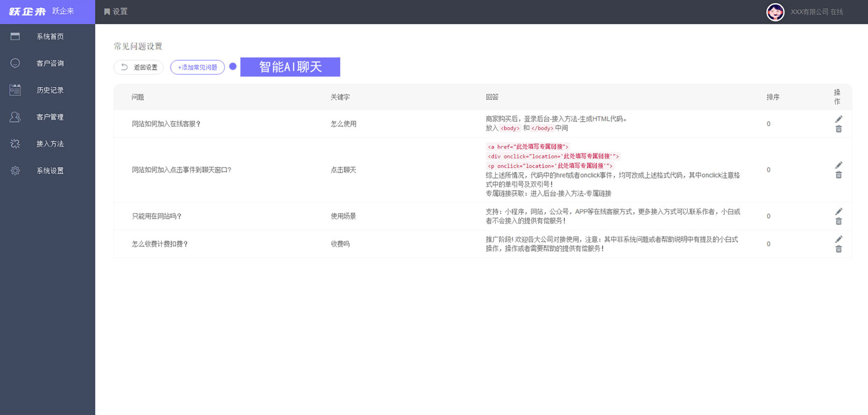Click the 操作 column header
The width and height of the screenshot is (868, 415).
[837, 97]
